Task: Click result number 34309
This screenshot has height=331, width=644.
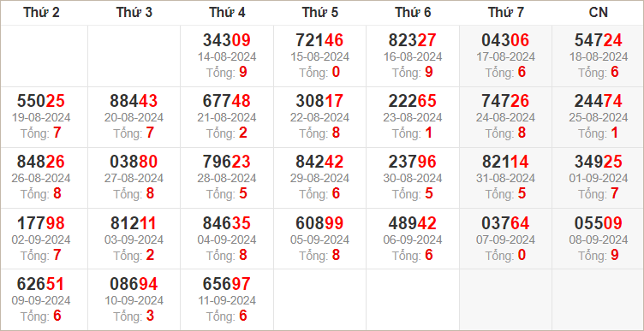Action: point(227,40)
